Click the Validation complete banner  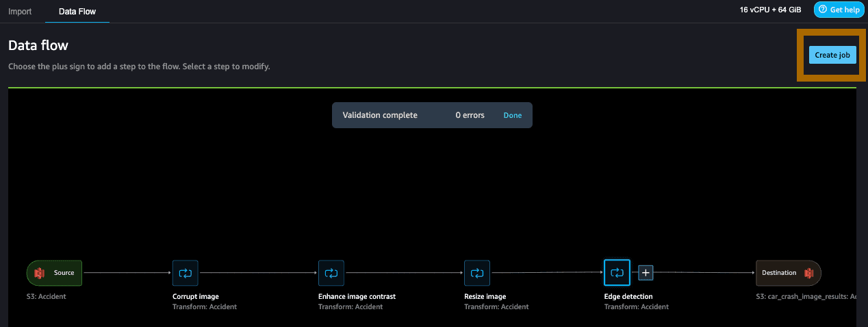(432, 115)
